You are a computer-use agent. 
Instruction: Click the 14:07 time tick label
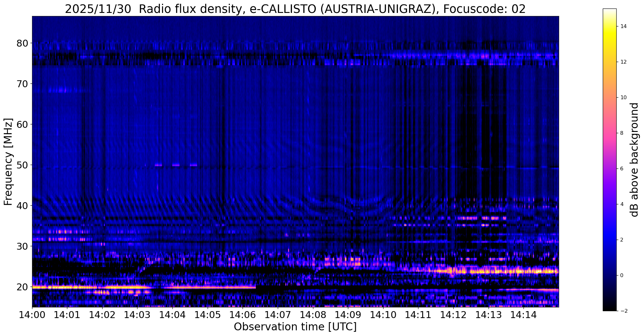278,314
